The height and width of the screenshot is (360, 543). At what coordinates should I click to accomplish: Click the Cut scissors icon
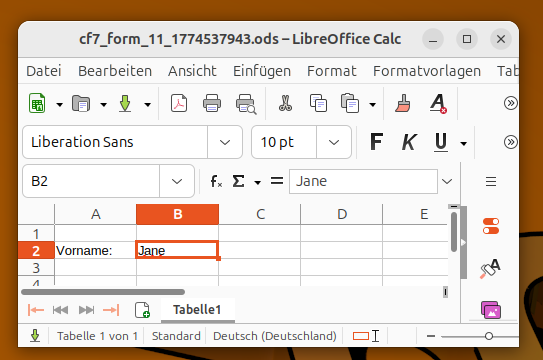(x=285, y=103)
